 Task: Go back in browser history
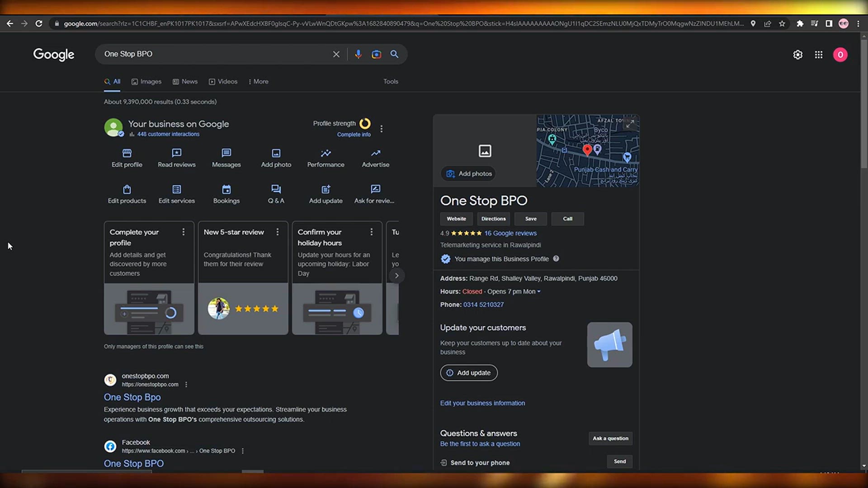coord(10,23)
